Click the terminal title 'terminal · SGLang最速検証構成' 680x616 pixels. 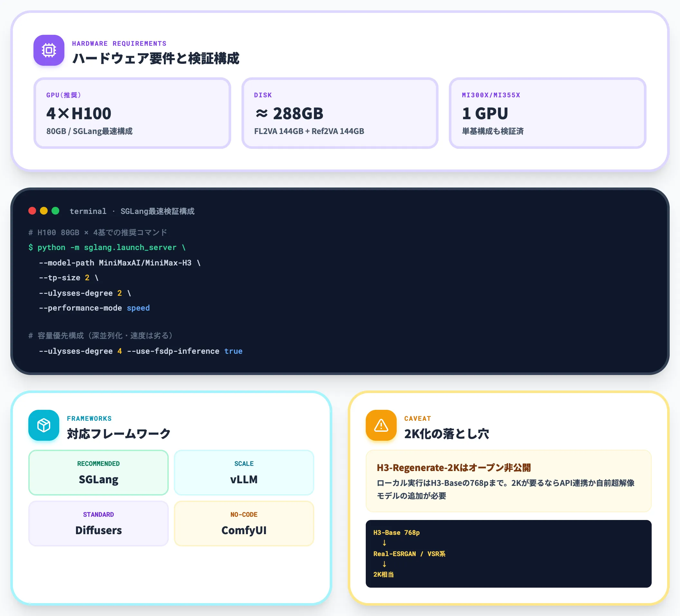[132, 211]
